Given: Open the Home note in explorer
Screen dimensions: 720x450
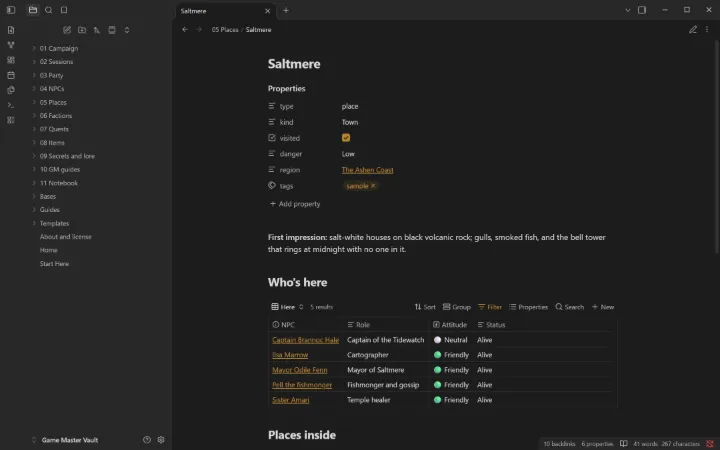Looking at the screenshot, I should click(49, 250).
